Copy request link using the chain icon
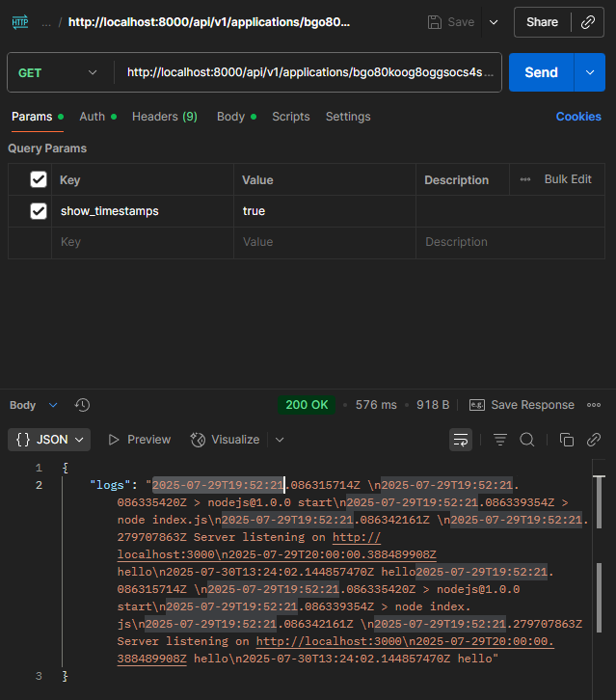Viewport: 616px width, 700px height. [588, 22]
